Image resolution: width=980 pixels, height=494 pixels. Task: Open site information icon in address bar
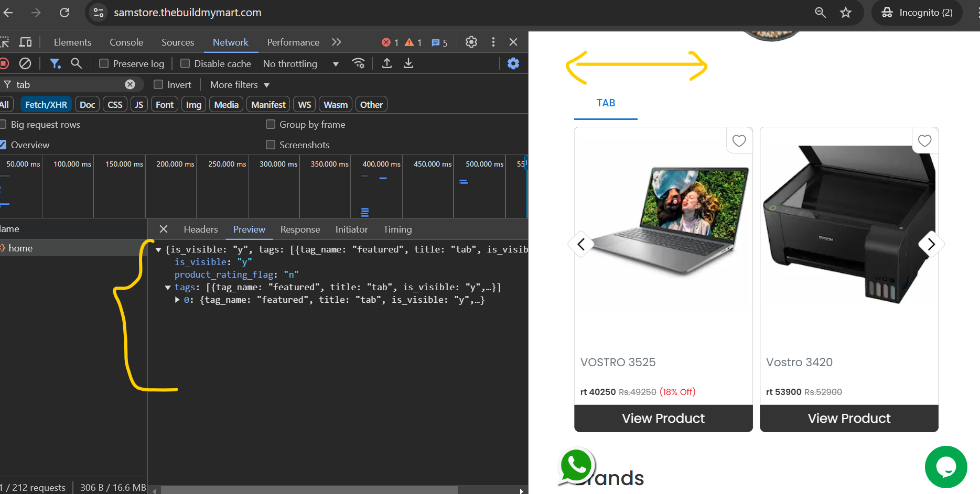coord(99,13)
